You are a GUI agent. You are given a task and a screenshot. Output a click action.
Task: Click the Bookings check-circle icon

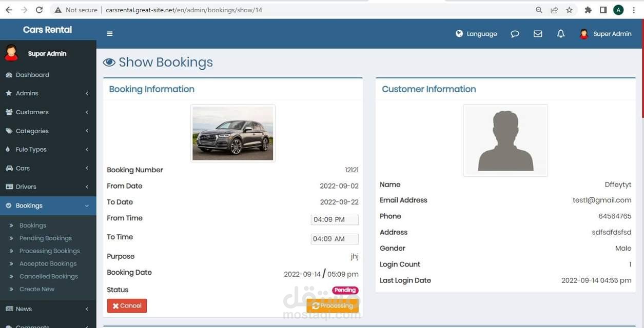tap(9, 206)
